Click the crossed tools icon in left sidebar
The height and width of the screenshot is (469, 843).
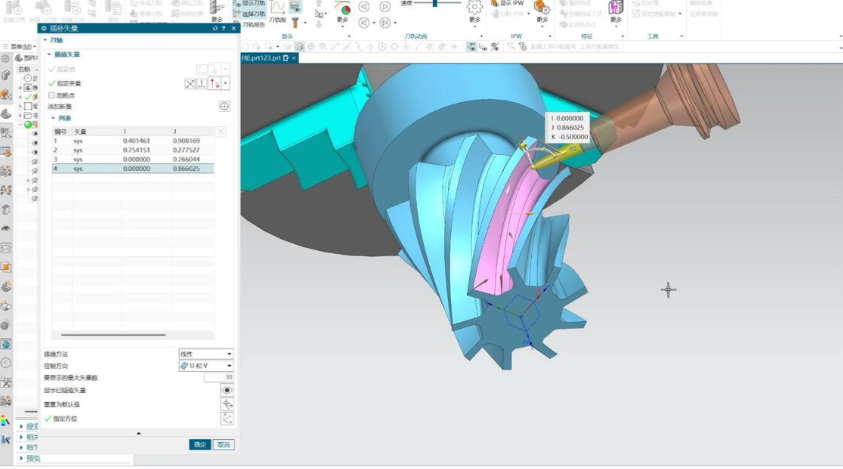click(x=6, y=382)
